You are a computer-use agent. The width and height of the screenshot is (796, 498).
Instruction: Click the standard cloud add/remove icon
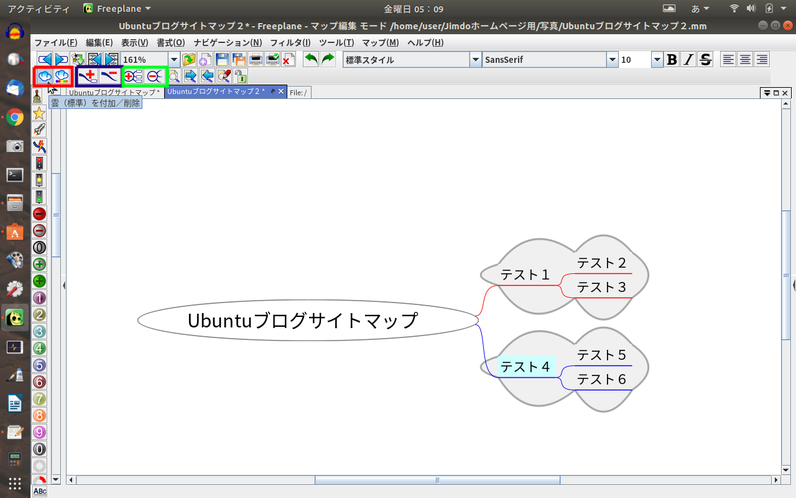(x=45, y=77)
